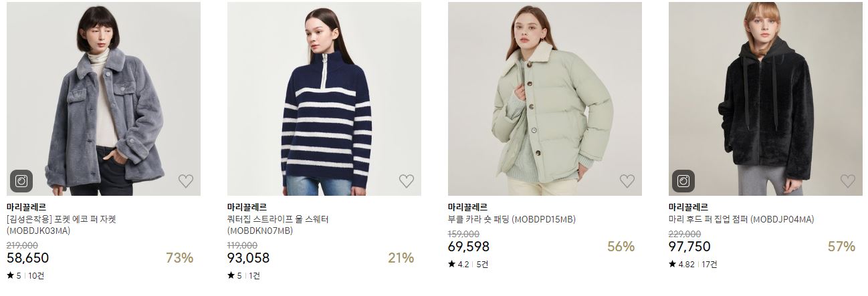View the 4.2 star rating with 5 reviews

click(x=468, y=264)
